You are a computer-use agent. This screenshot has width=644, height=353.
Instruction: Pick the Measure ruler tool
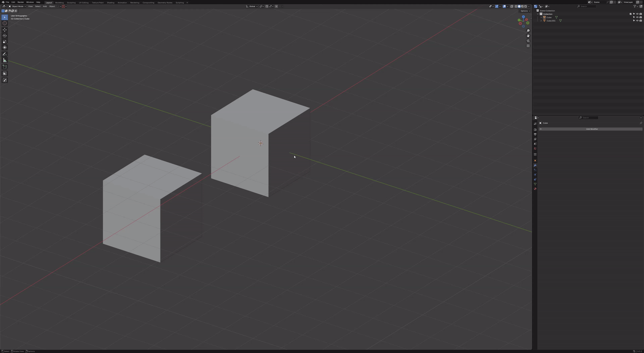[5, 60]
